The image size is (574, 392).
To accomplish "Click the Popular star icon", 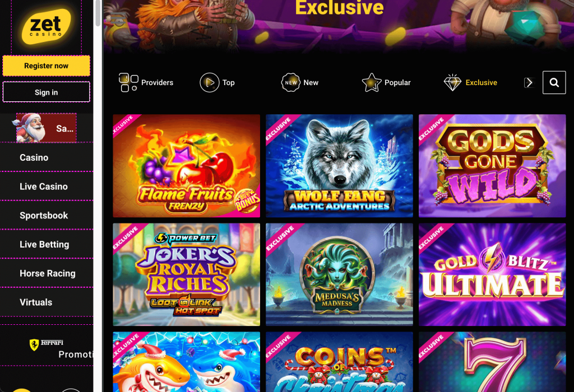I will [372, 82].
